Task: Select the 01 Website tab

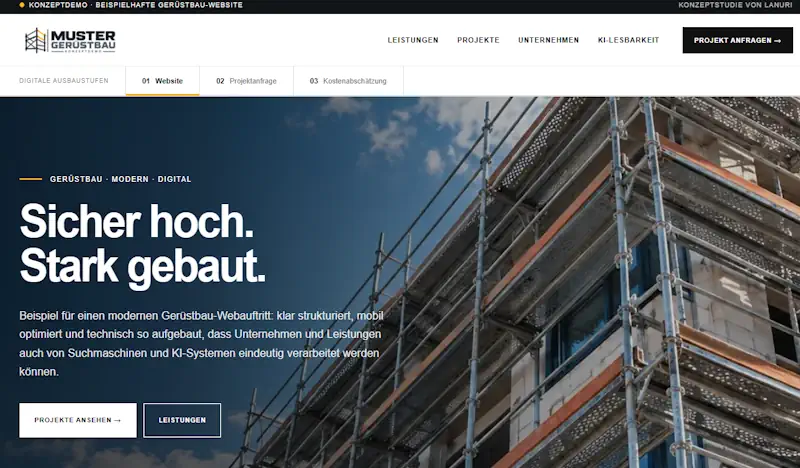Action: [x=162, y=81]
